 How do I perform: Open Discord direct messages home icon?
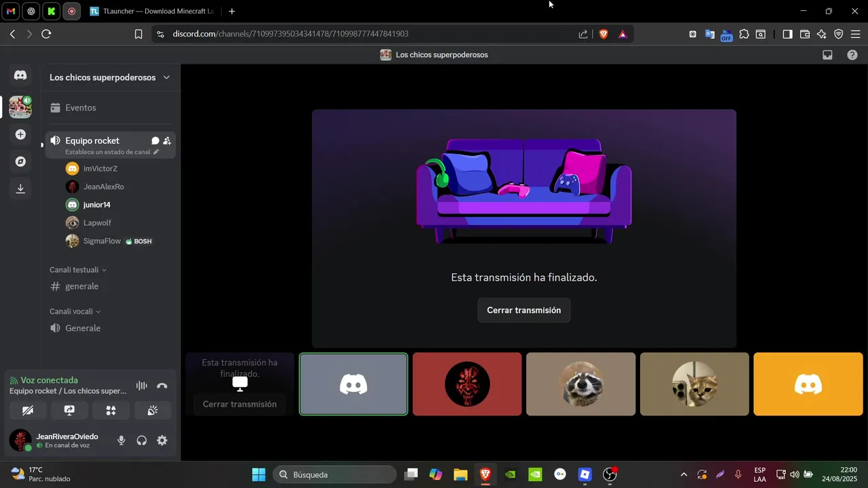20,75
